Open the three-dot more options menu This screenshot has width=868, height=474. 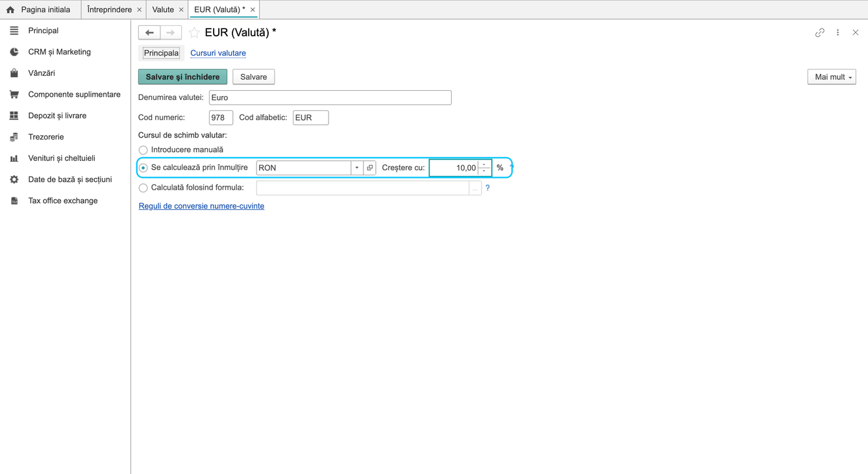(x=838, y=32)
